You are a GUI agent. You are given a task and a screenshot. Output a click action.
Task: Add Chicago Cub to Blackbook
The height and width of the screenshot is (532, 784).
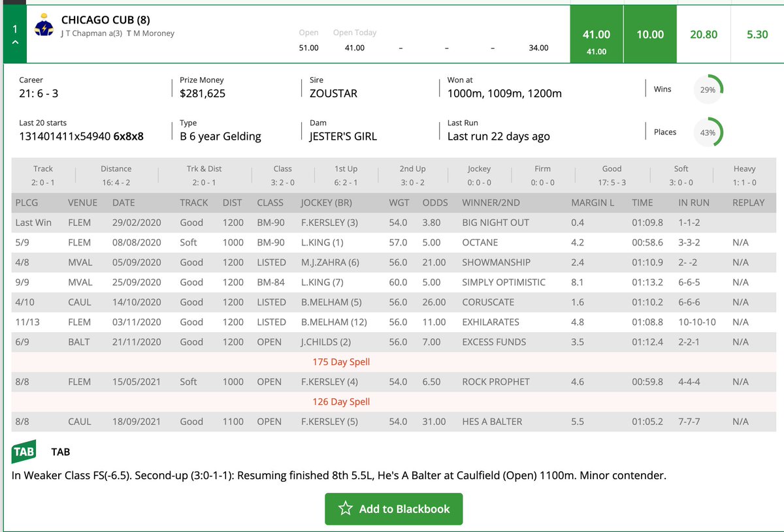[394, 509]
